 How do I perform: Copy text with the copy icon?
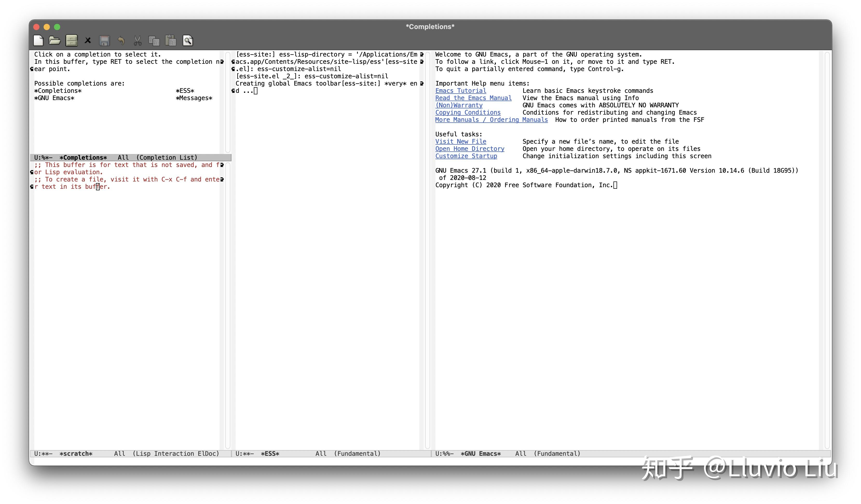[154, 40]
